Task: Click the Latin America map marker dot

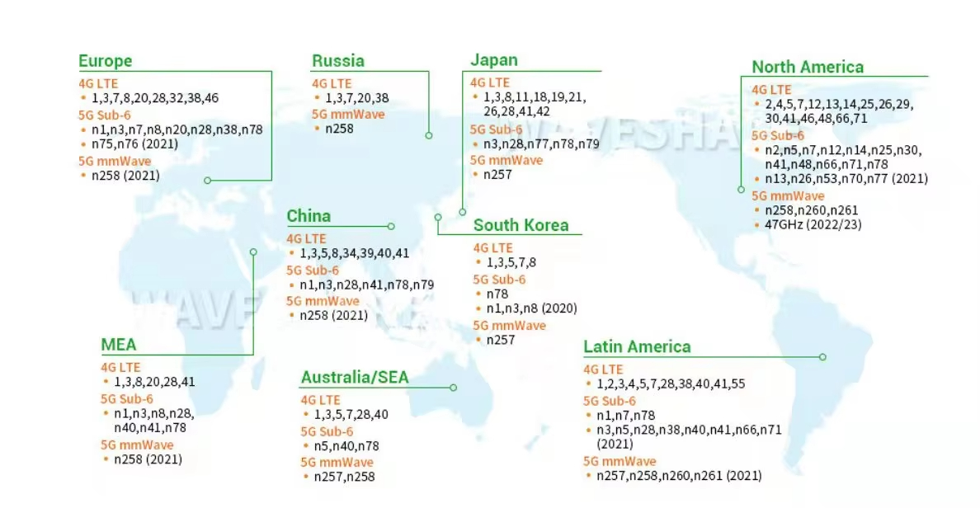Action: 822,357
